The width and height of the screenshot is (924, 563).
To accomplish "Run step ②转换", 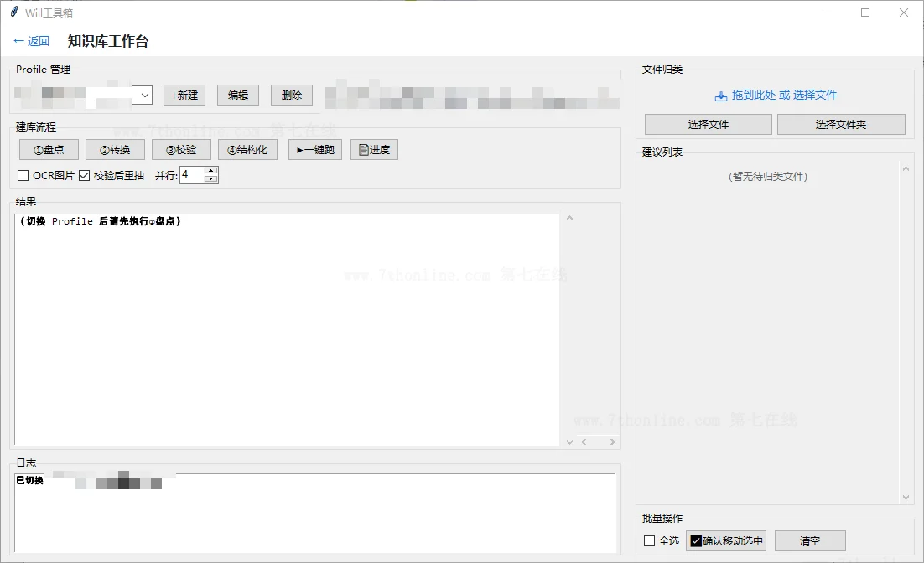I will (115, 150).
